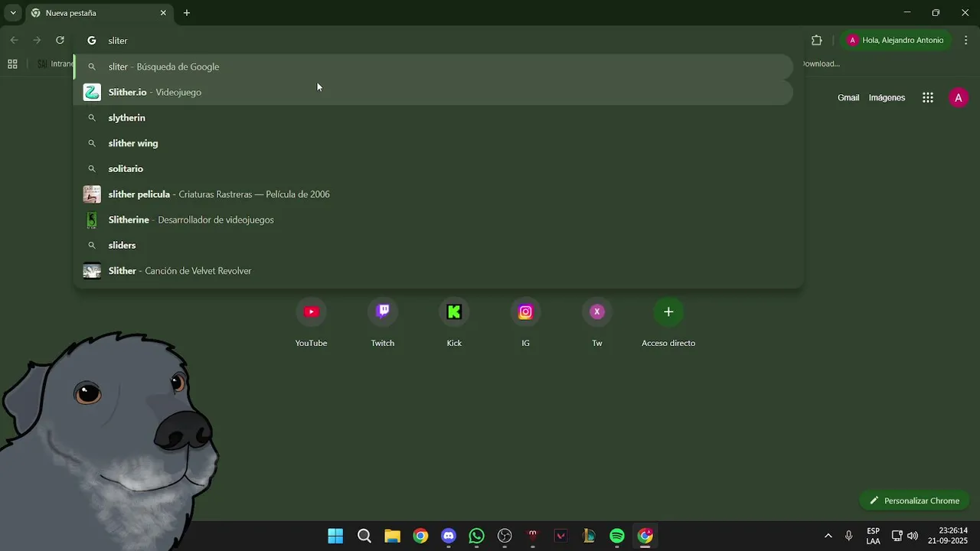980x551 pixels.
Task: Open the first Chrome taskbar icon
Action: [x=420, y=536]
